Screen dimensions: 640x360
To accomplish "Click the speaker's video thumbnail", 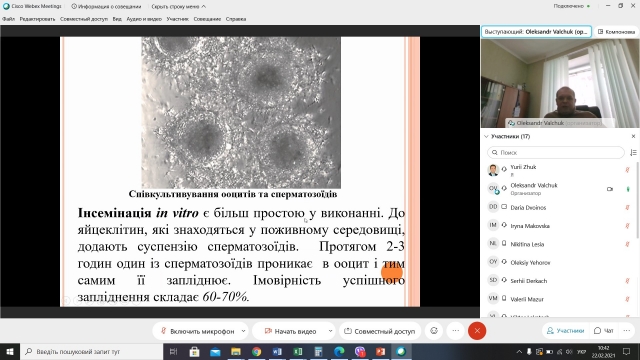I will click(560, 83).
